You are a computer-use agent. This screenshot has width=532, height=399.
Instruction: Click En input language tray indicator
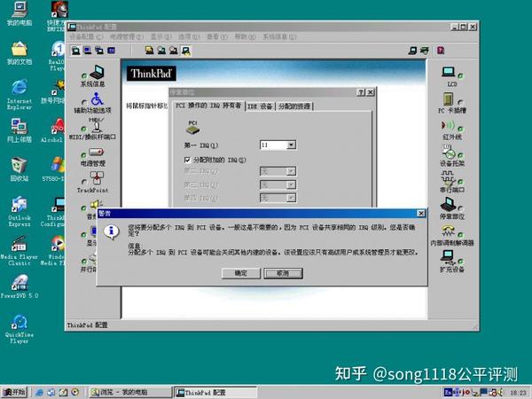(449, 392)
